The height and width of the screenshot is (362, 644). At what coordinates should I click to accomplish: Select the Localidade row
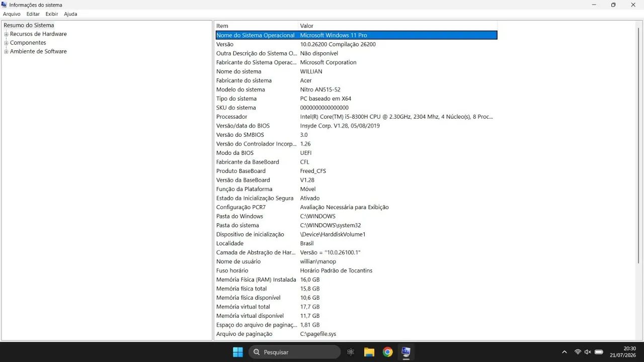tap(356, 243)
